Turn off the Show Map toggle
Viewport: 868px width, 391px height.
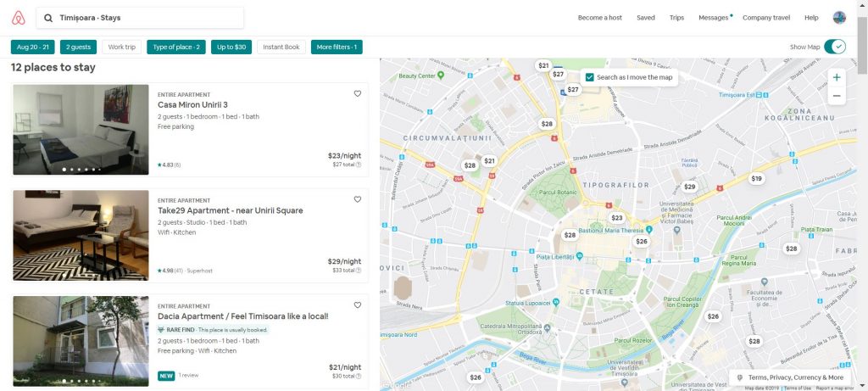(835, 47)
